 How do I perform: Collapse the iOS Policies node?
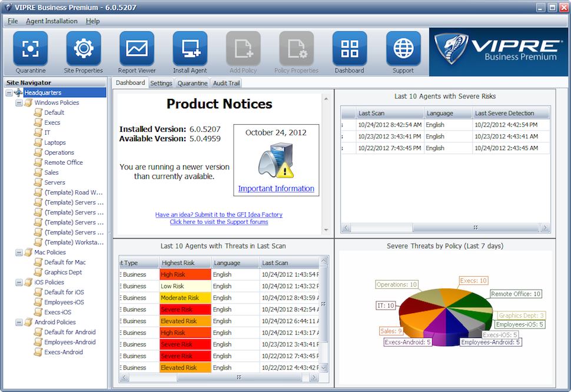pyautogui.click(x=19, y=283)
